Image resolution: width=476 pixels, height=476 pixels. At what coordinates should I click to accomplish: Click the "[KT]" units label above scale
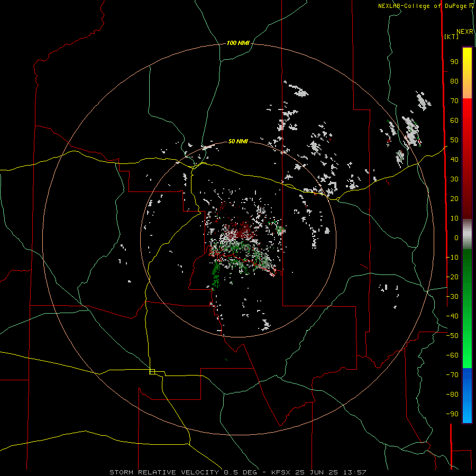pos(452,36)
